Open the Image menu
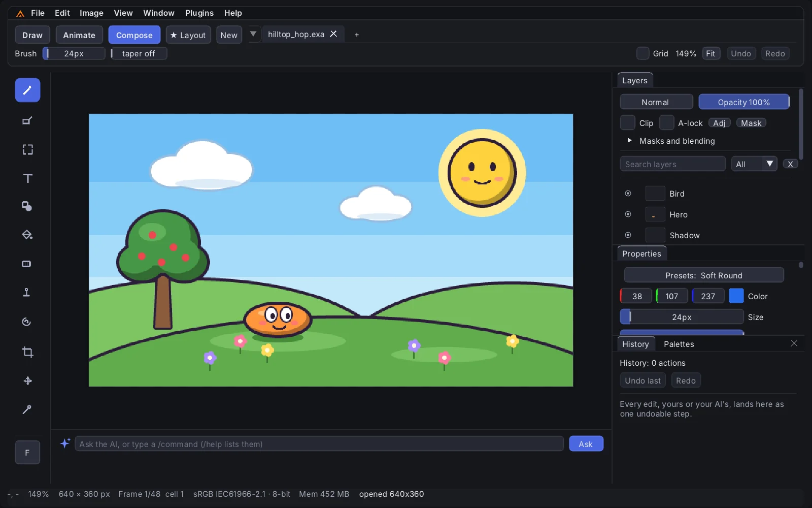 [91, 13]
